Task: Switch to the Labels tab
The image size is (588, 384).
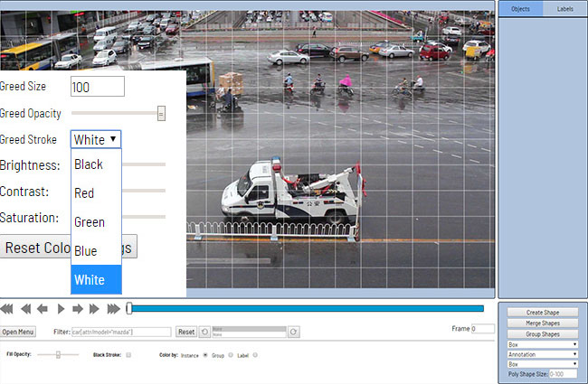Action: coord(564,9)
